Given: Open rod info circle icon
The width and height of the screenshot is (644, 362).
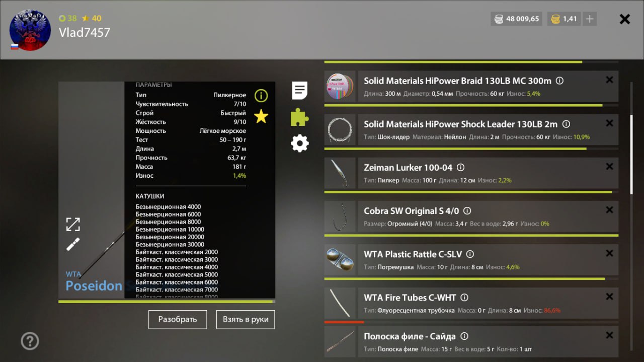Looking at the screenshot, I should tap(261, 95).
